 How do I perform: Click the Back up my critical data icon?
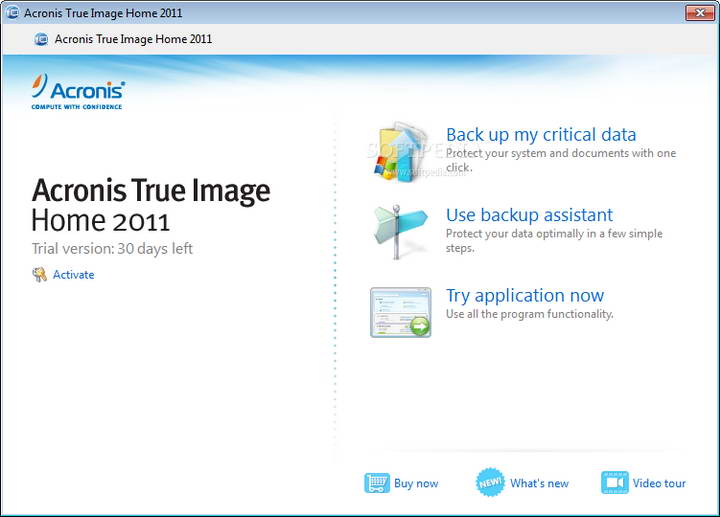pyautogui.click(x=401, y=152)
